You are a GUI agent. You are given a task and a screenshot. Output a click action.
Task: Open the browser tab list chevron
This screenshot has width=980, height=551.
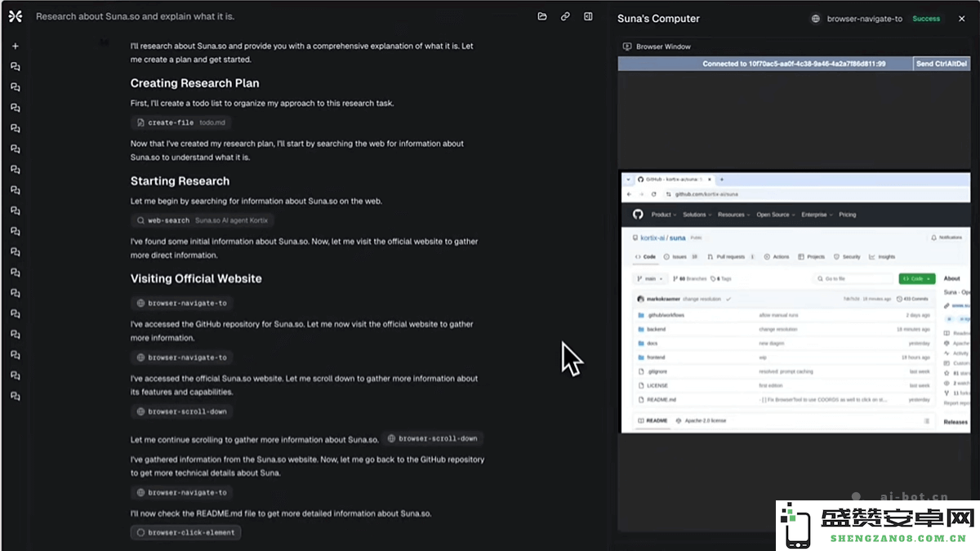point(627,179)
